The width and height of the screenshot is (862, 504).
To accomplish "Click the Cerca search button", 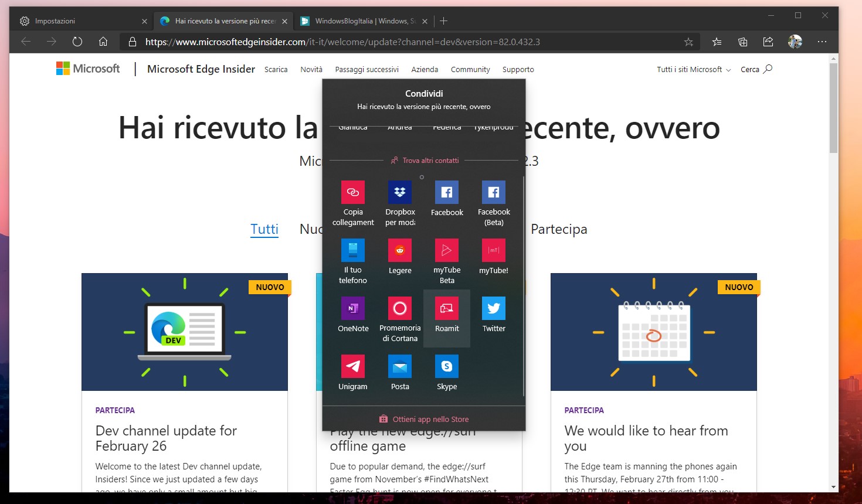I will click(x=756, y=69).
